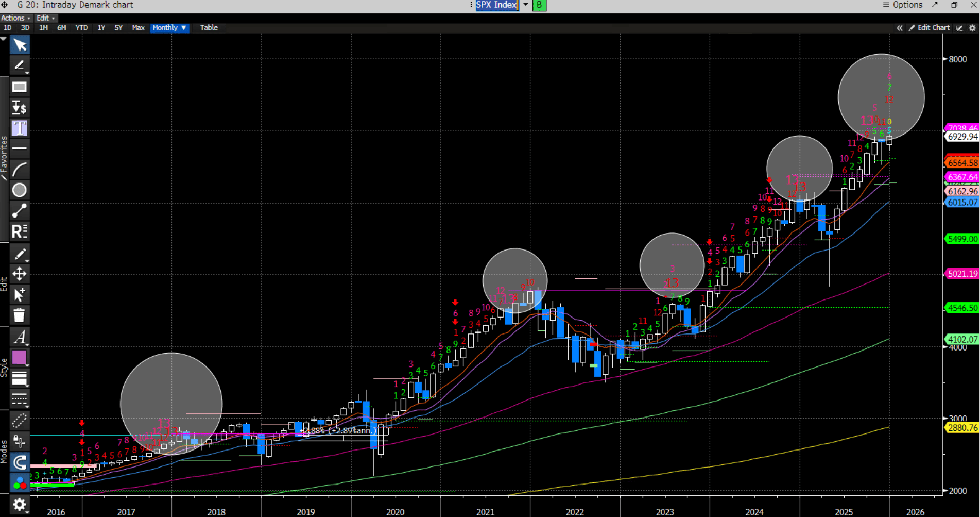This screenshot has width=980, height=517.
Task: Open the Options menu
Action: (x=903, y=5)
